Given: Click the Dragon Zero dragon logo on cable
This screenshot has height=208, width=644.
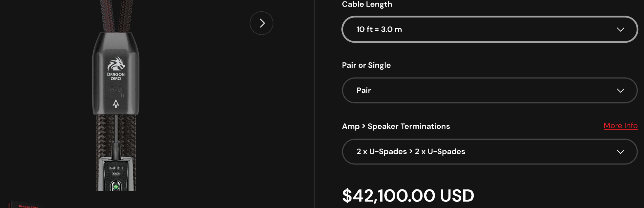Looking at the screenshot, I should tap(116, 64).
